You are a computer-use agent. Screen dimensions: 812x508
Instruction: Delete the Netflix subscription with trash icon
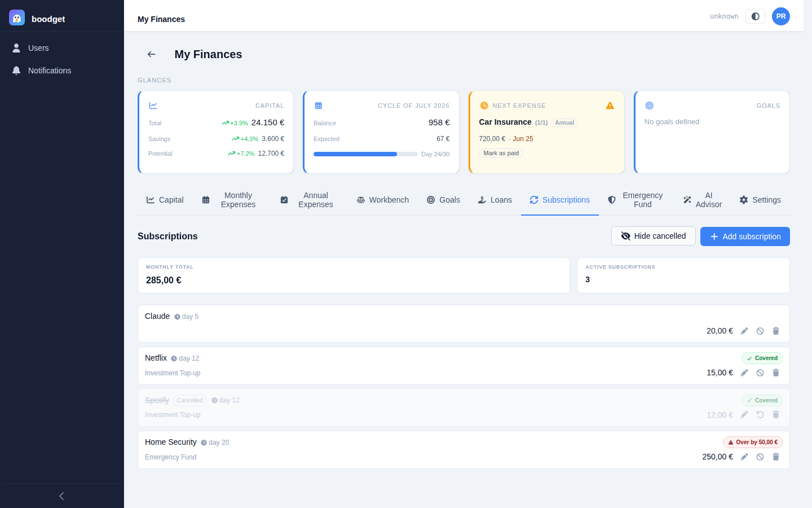point(776,373)
